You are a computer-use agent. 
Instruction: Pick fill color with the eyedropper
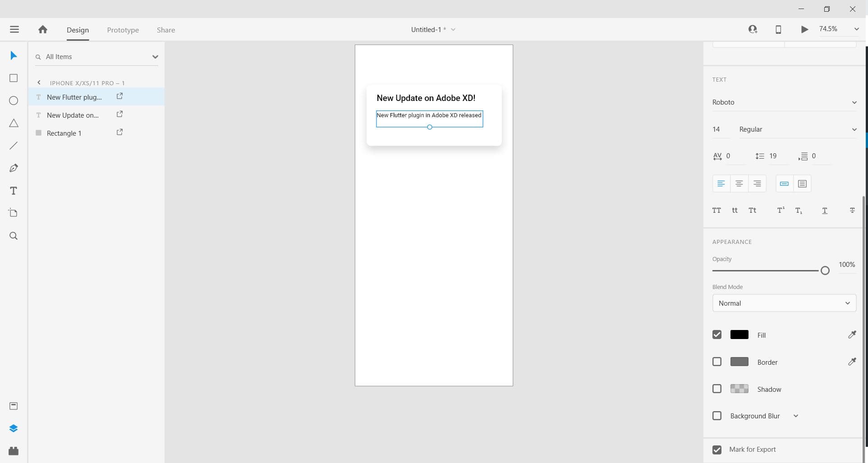click(x=852, y=335)
